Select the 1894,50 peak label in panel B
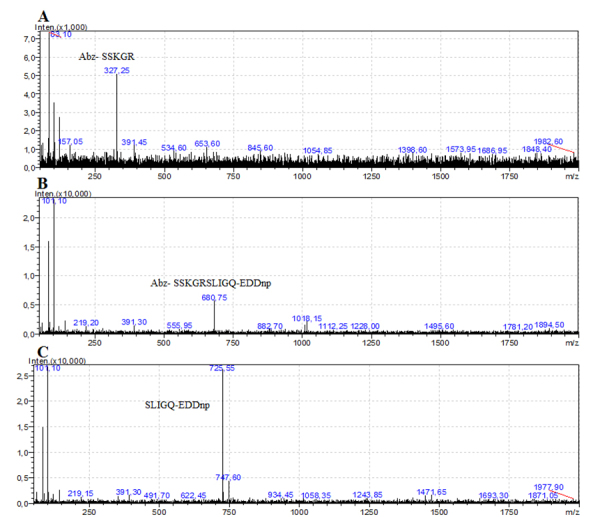Viewport: 600px width, 517px height. pos(549,325)
